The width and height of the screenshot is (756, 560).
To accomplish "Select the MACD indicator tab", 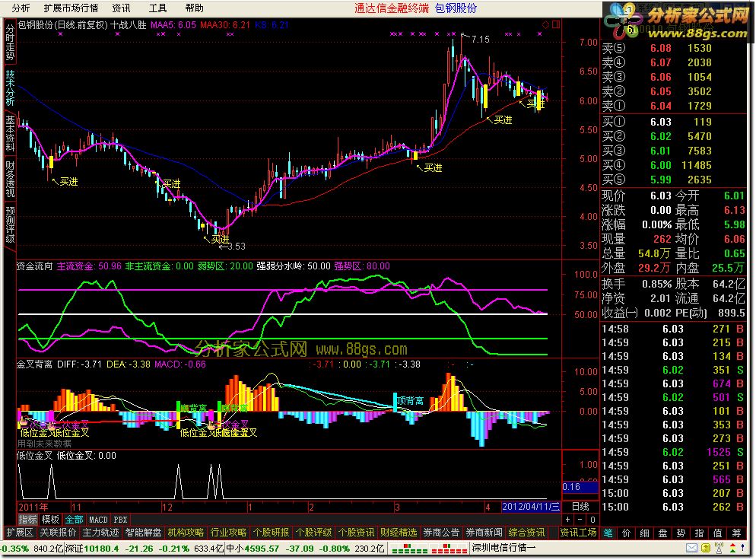I will click(98, 520).
